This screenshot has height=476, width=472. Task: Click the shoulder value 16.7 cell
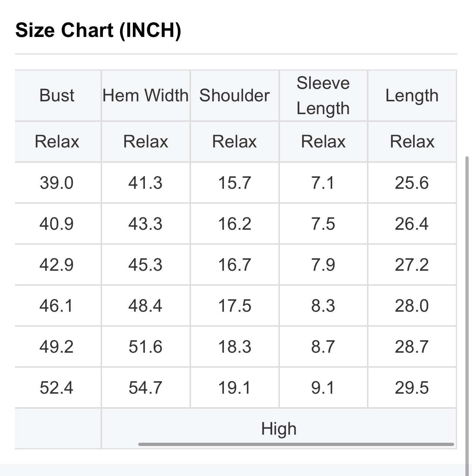click(235, 265)
